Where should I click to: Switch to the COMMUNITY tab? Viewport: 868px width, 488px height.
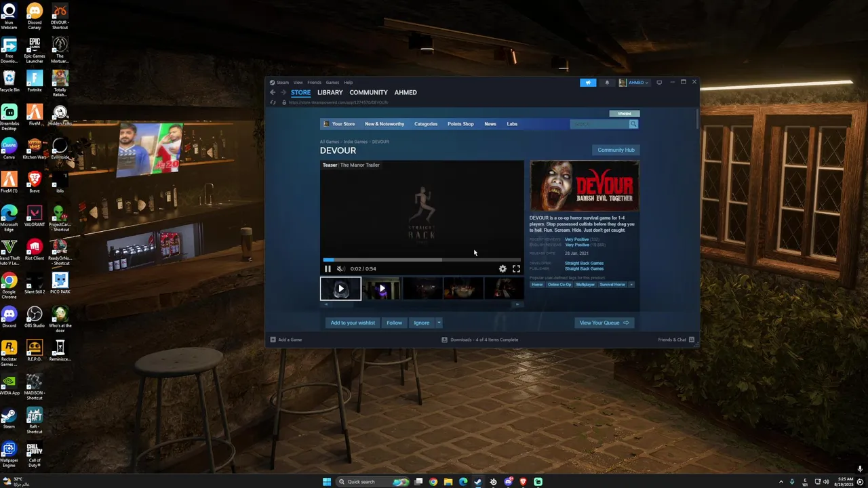[x=368, y=92]
